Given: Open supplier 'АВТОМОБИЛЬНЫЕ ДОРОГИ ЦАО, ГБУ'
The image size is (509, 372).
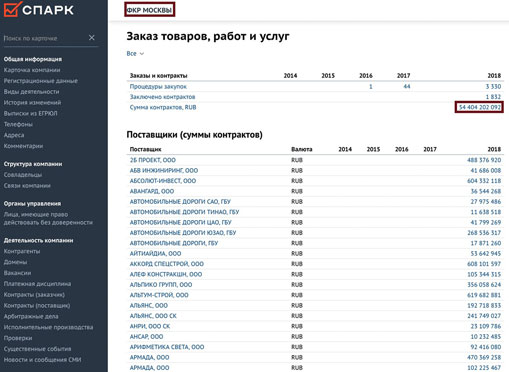Looking at the screenshot, I should (180, 222).
